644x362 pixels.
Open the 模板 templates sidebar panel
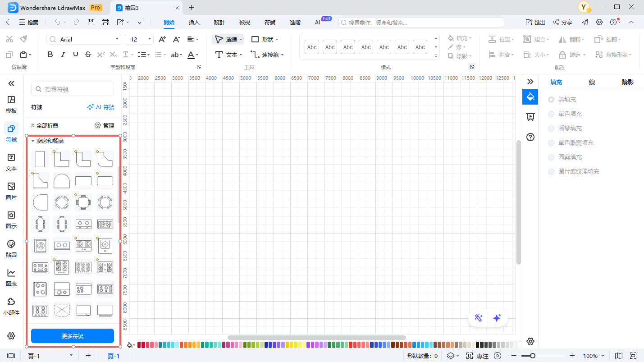(11, 104)
